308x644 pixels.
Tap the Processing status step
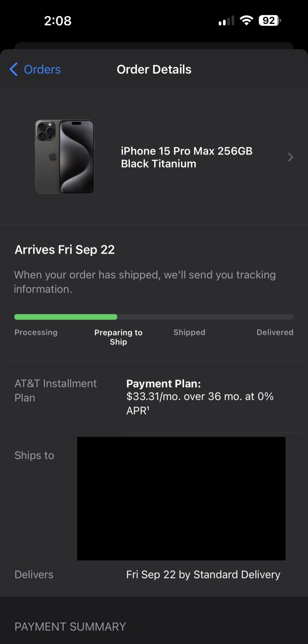[x=36, y=332]
